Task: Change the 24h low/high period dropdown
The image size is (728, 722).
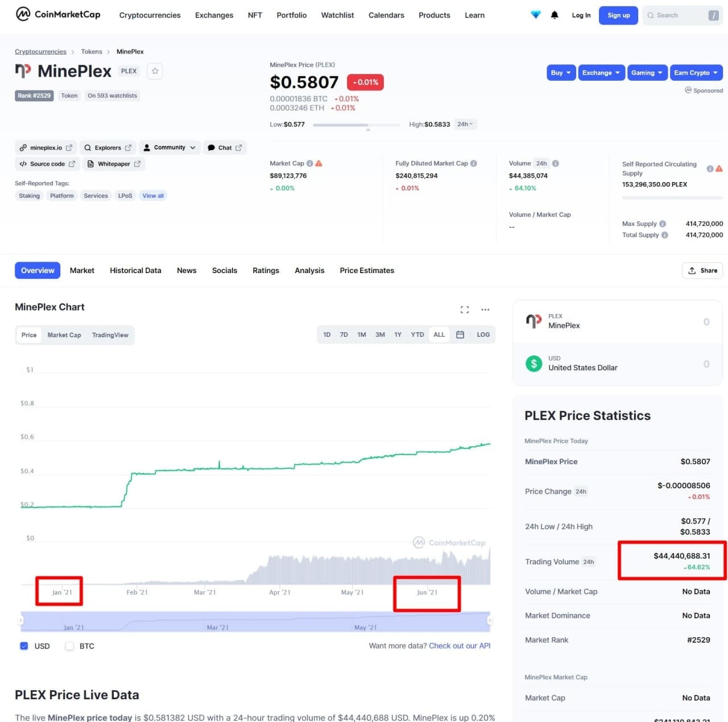Action: click(x=465, y=124)
